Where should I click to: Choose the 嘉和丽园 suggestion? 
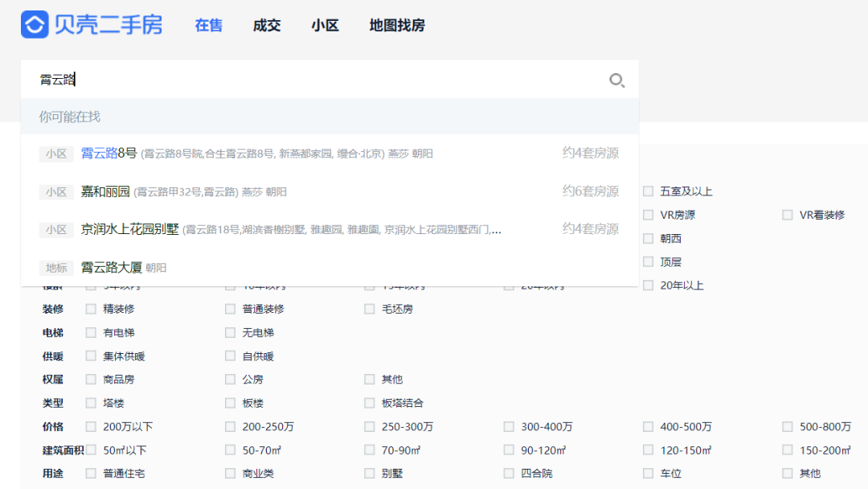330,191
